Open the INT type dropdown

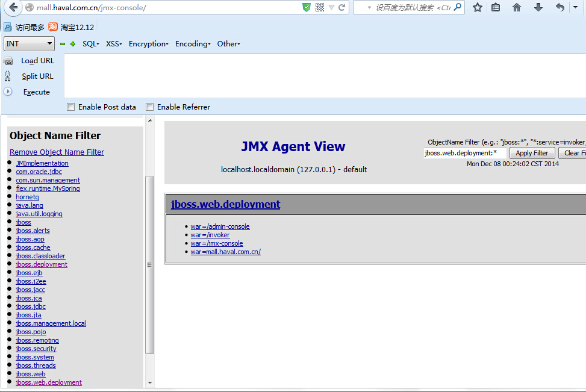(x=29, y=44)
